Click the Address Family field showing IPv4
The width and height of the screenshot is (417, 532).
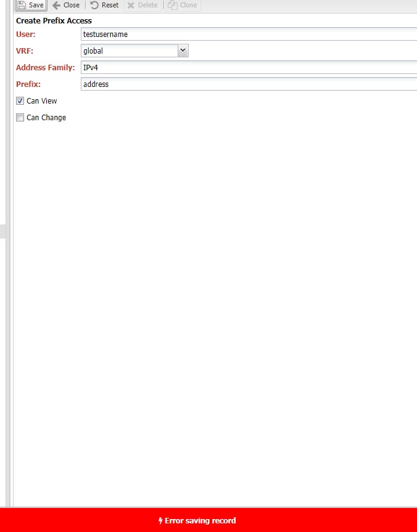[249, 67]
